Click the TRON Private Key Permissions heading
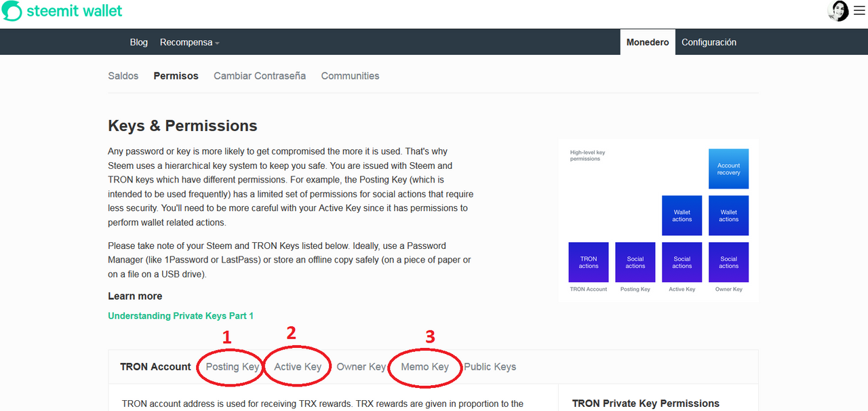The image size is (868, 411). coord(646,404)
